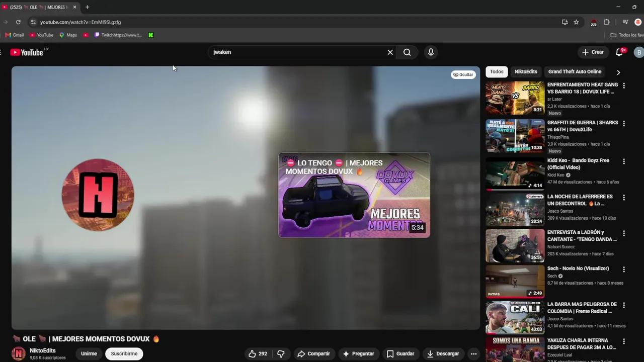Open LA BARRA MAS PELIGROSA DE COLOMBIA title
Image resolution: width=644 pixels, height=362 pixels.
582,308
